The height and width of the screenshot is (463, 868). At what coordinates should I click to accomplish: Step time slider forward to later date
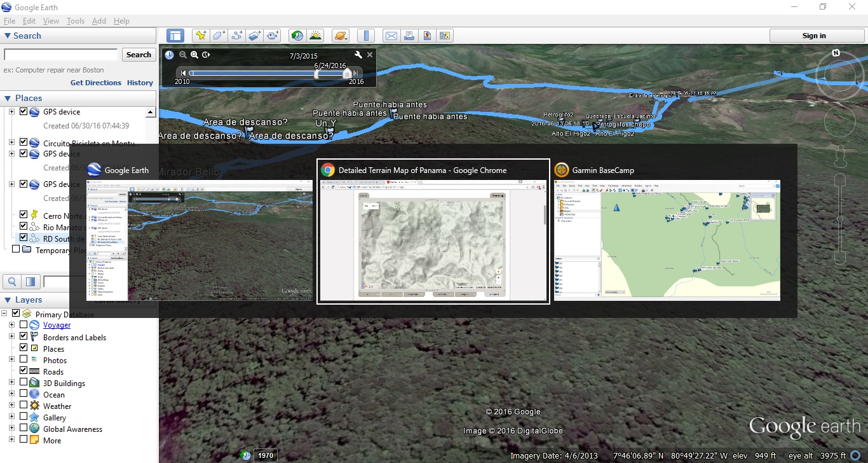pyautogui.click(x=357, y=73)
